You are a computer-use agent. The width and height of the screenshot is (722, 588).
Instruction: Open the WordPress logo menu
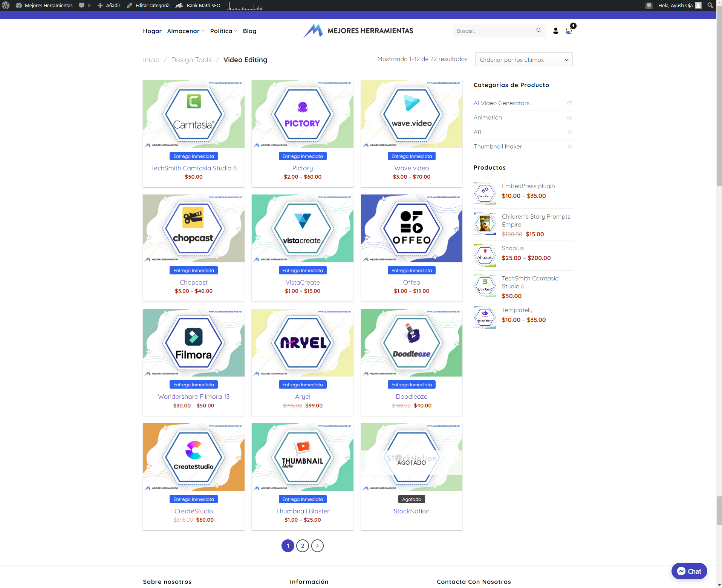pyautogui.click(x=6, y=5)
